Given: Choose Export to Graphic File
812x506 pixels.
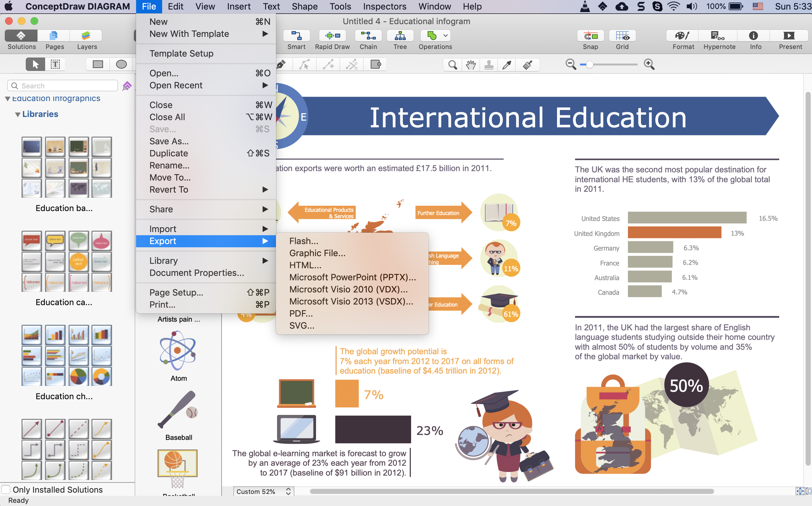Looking at the screenshot, I should 352,253.
